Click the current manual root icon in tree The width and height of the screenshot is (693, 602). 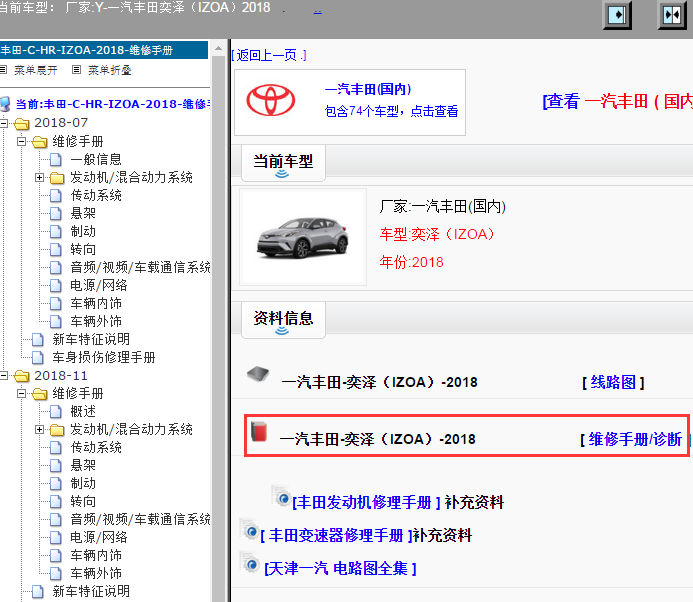pos(5,104)
